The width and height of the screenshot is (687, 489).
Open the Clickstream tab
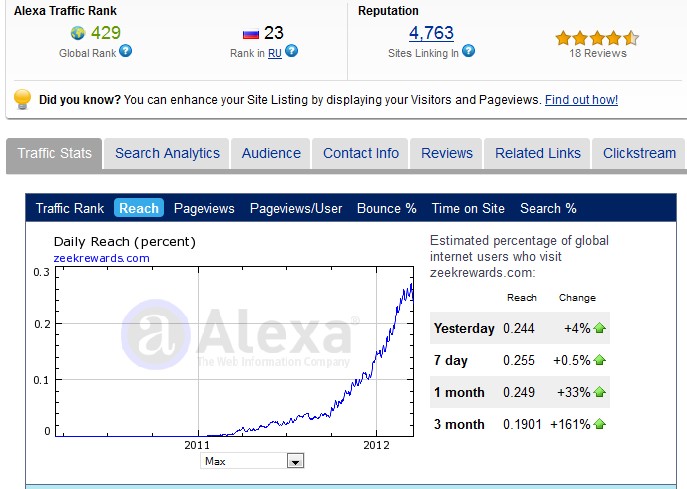[x=639, y=153]
